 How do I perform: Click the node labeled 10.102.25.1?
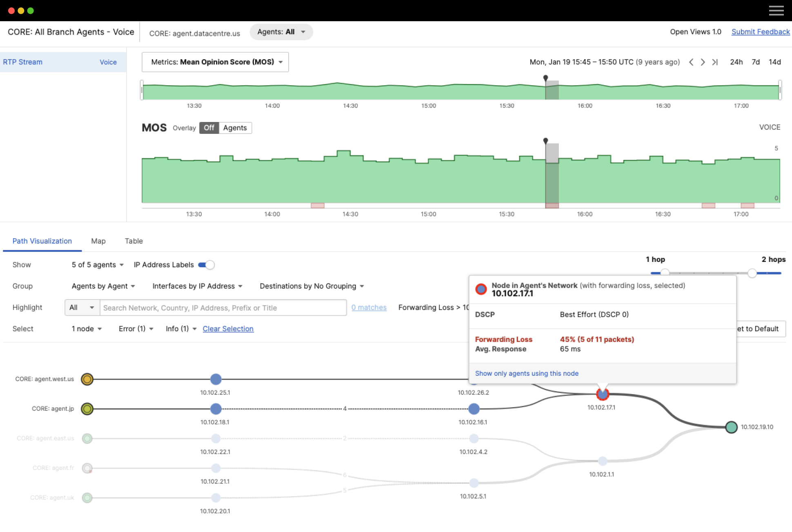click(216, 379)
